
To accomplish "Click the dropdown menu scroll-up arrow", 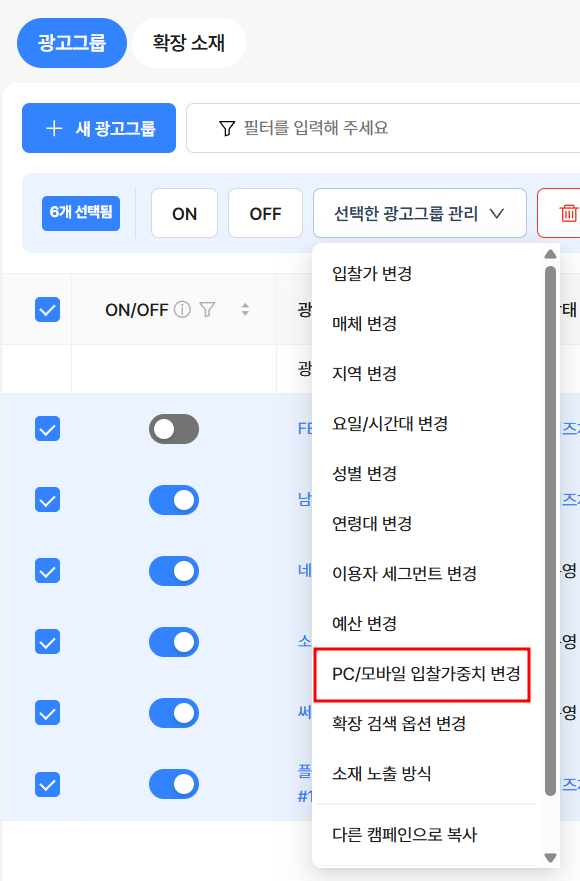I will pyautogui.click(x=550, y=255).
